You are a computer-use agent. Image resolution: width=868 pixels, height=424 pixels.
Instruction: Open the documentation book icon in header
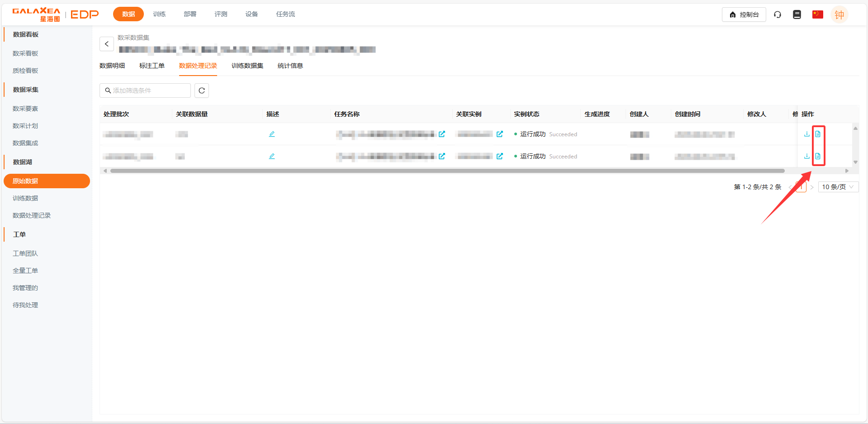tap(797, 14)
